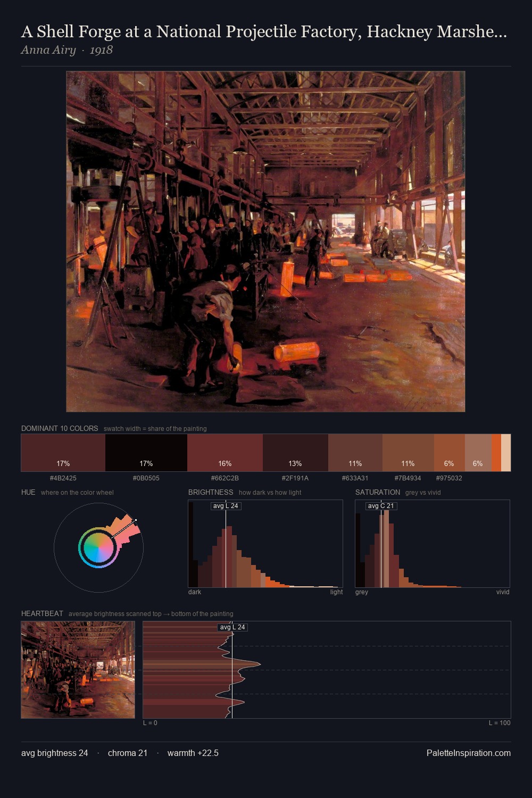This screenshot has width=532, height=798.
Task: Click the 'SATURATION' section heading
Action: tap(378, 492)
